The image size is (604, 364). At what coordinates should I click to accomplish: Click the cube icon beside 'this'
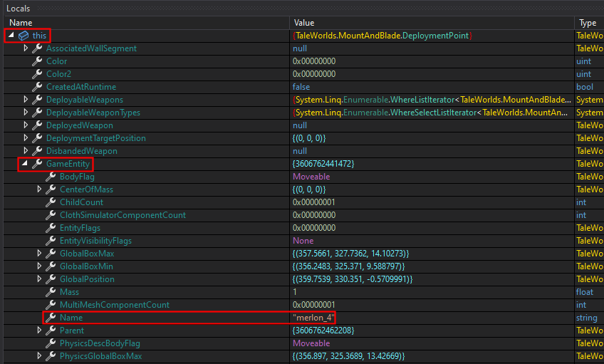click(24, 36)
